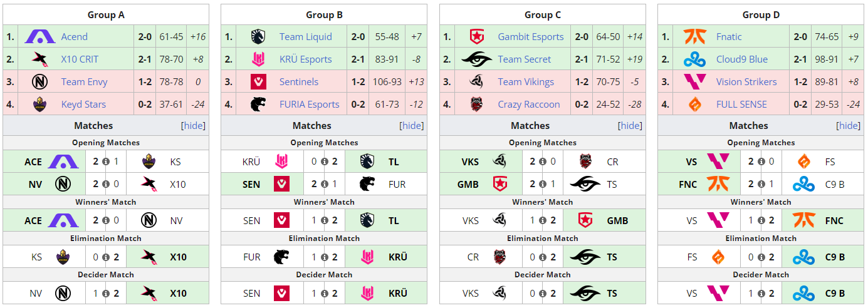Hide the Group A matches section
868x308 pixels.
pos(194,126)
